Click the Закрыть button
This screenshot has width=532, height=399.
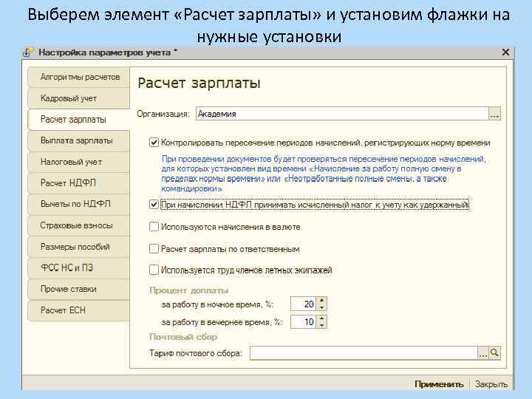pos(491,384)
